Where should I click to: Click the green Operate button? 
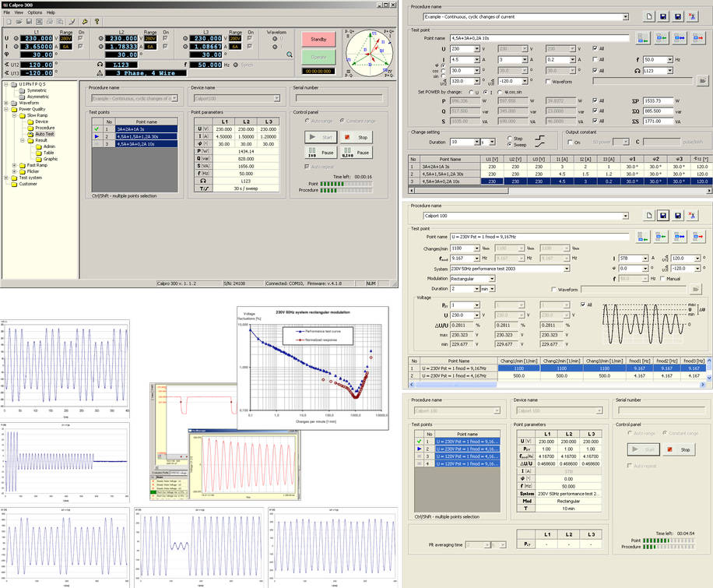click(x=318, y=58)
